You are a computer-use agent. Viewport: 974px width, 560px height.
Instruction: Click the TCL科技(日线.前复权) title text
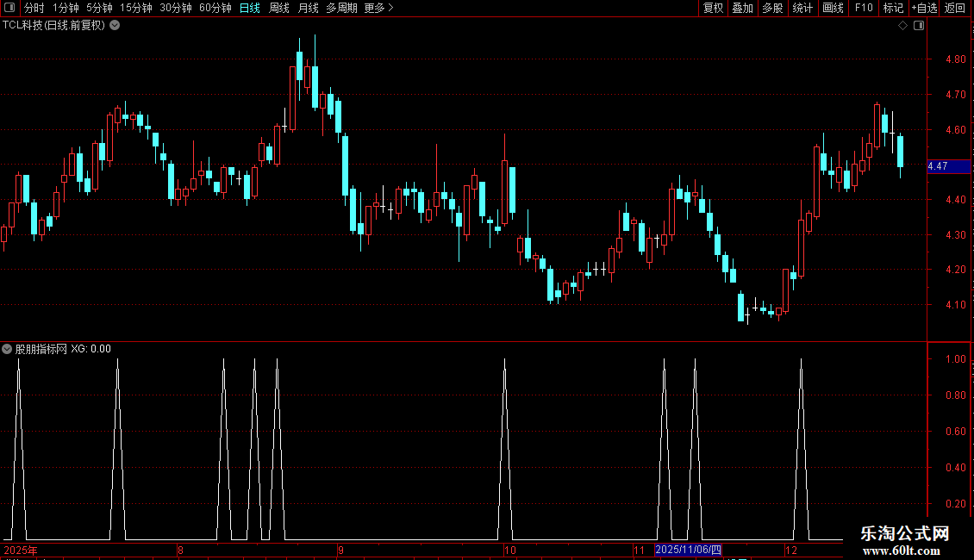coord(54,26)
